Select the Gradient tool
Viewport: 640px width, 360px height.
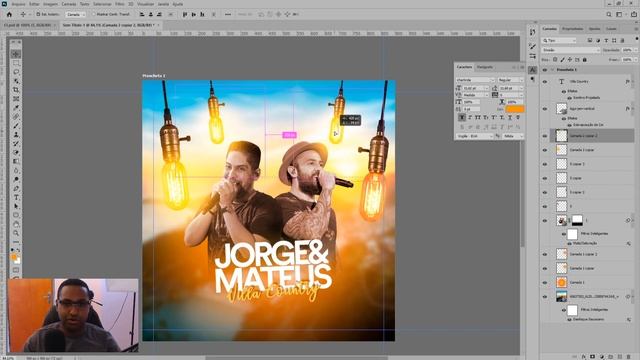pos(16,162)
